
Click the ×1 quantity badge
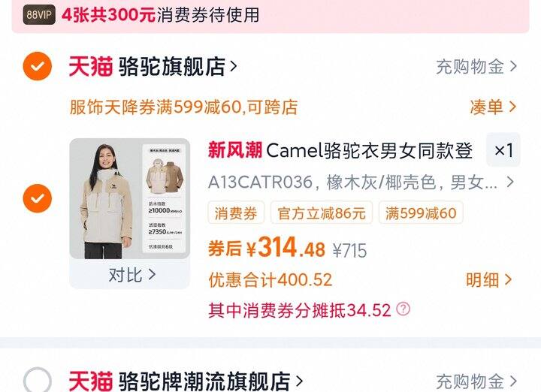point(503,150)
